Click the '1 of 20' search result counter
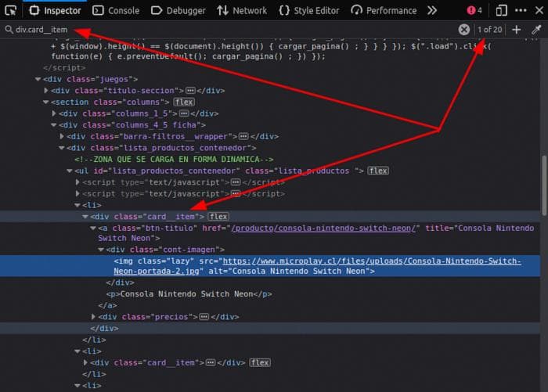The width and height of the screenshot is (548, 392). [489, 30]
